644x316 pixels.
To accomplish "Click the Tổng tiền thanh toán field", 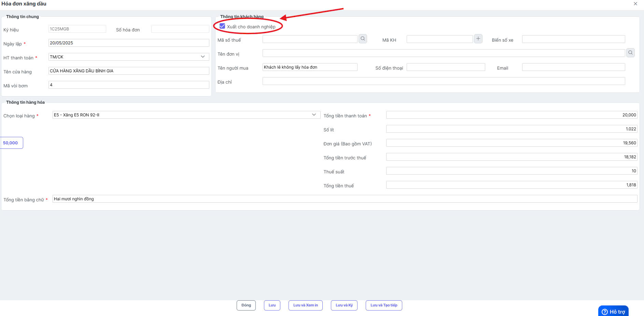I will click(x=512, y=115).
